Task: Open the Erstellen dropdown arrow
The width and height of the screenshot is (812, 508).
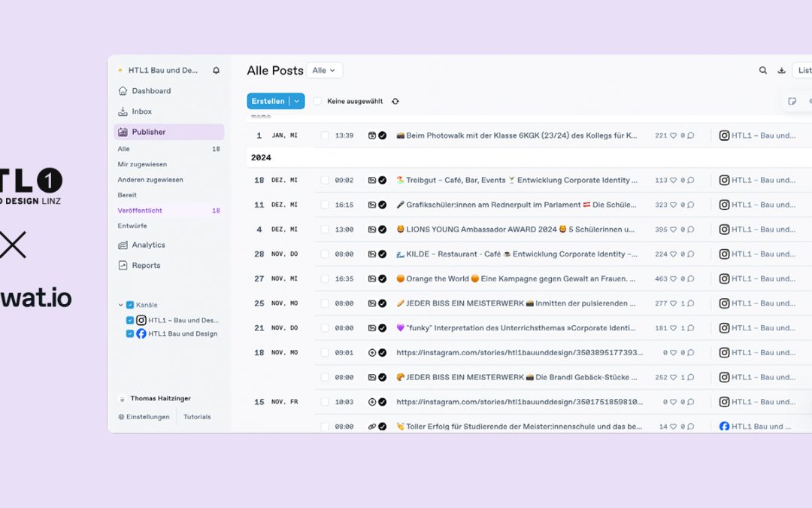Action: 297,101
